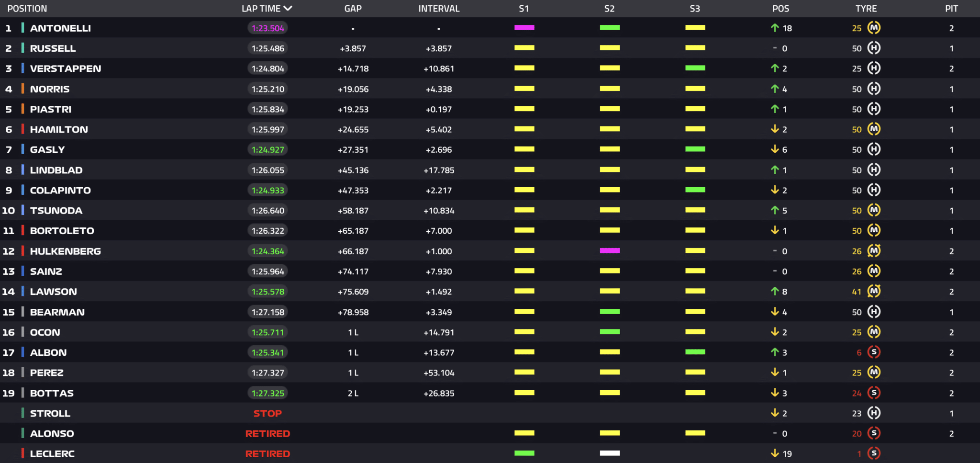Image resolution: width=980 pixels, height=463 pixels.
Task: Click Bearman's hard tyre icon
Action: 874,311
